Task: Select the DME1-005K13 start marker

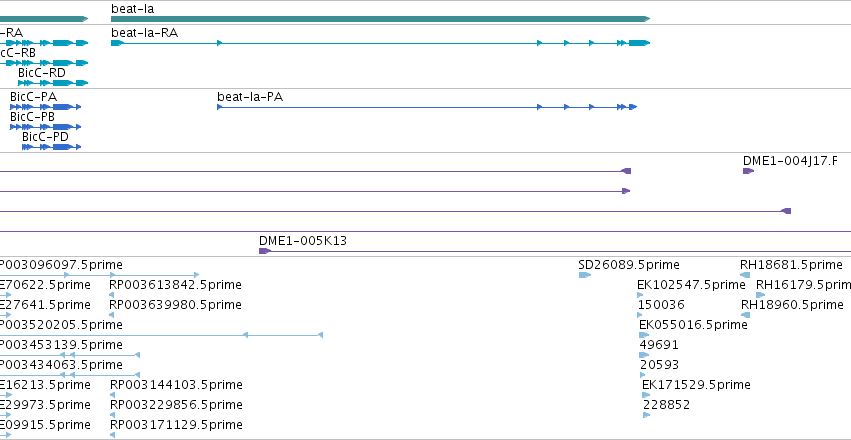Action: [x=265, y=251]
